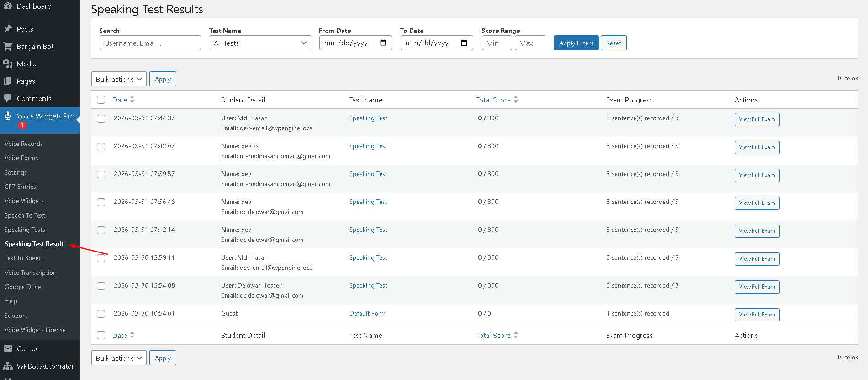Viewport: 868px width, 380px height.
Task: Open Media via its sidebar icon
Action: [8, 64]
